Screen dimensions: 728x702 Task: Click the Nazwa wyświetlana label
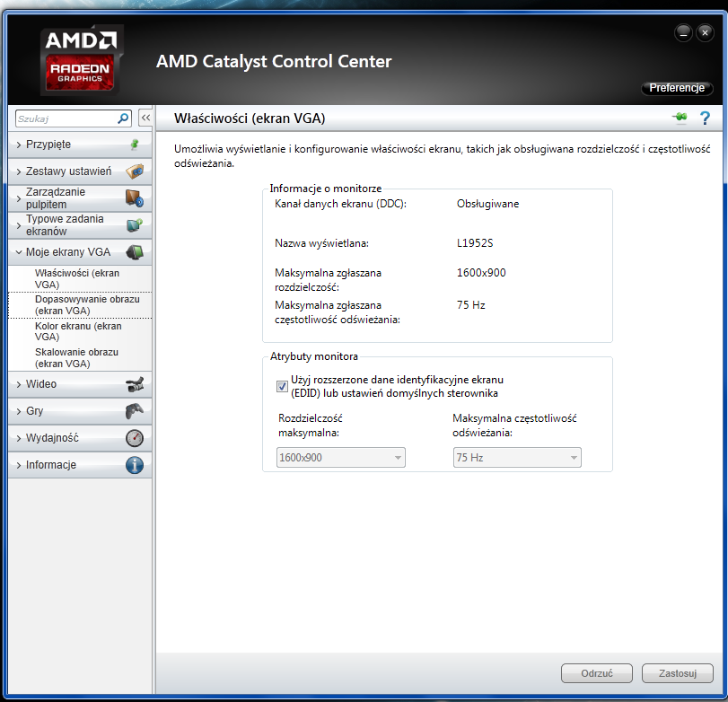point(321,242)
